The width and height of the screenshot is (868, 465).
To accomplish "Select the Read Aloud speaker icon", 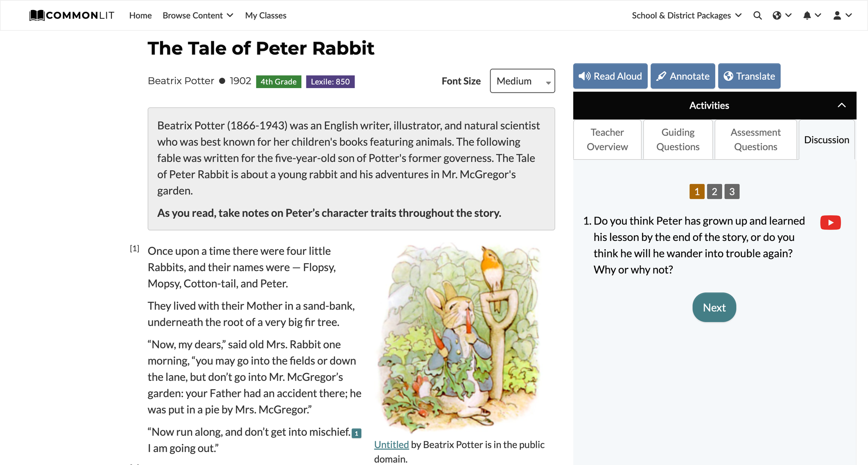I will (x=585, y=76).
